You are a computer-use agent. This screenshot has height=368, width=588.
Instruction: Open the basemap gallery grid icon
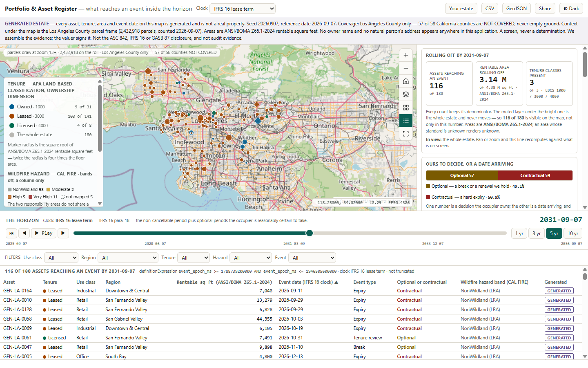pos(405,108)
